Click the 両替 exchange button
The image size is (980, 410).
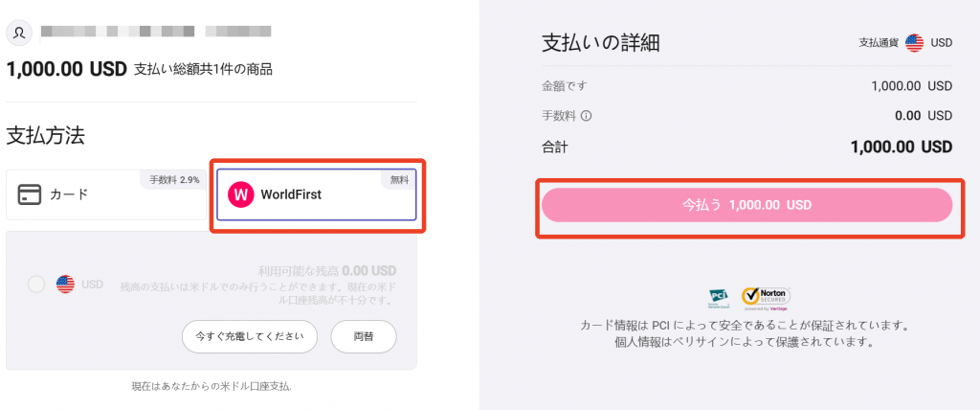[364, 336]
